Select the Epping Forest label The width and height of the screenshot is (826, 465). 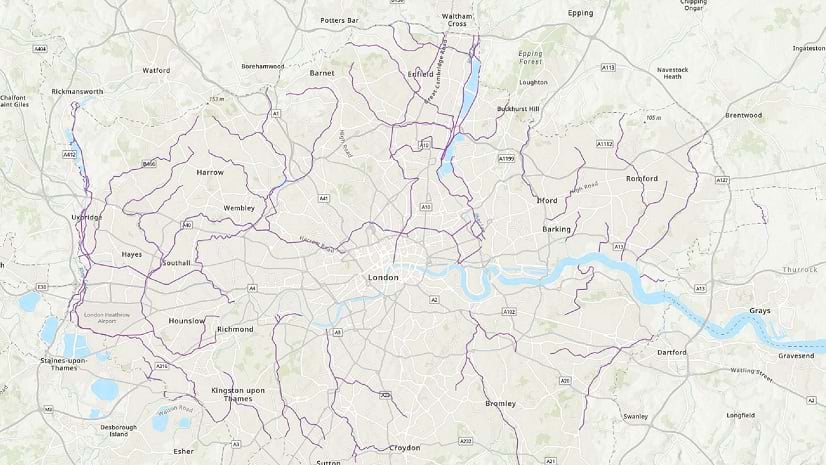(530, 57)
